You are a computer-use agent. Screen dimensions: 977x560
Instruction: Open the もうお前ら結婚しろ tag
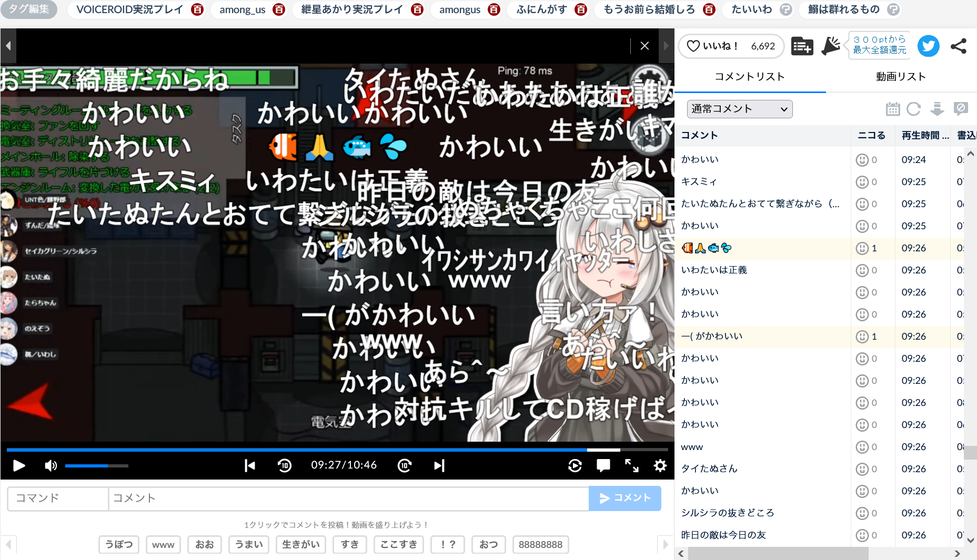pyautogui.click(x=649, y=9)
